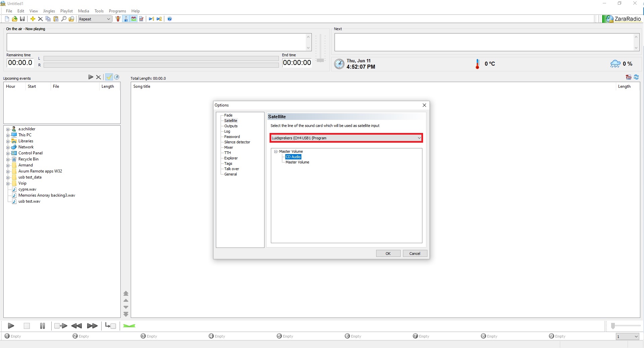Click the save playlist floppy icon
This screenshot has height=348, width=644.
coord(22,19)
